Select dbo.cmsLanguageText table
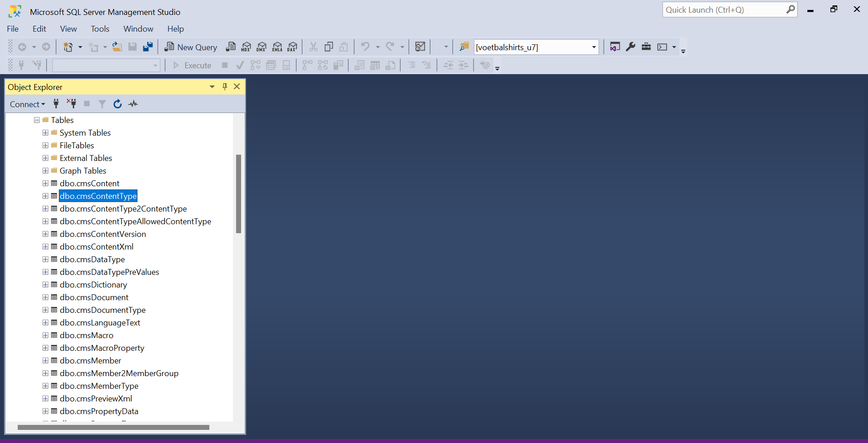This screenshot has width=868, height=443. (100, 323)
